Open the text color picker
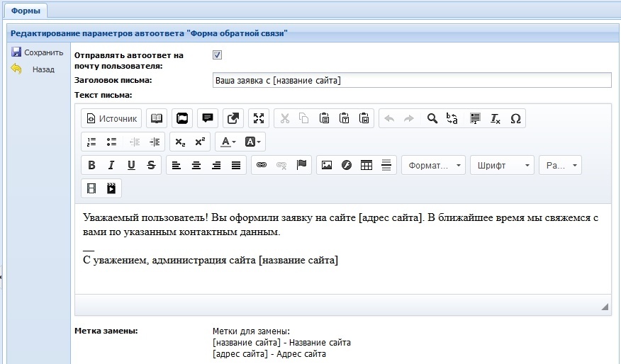 tap(228, 142)
